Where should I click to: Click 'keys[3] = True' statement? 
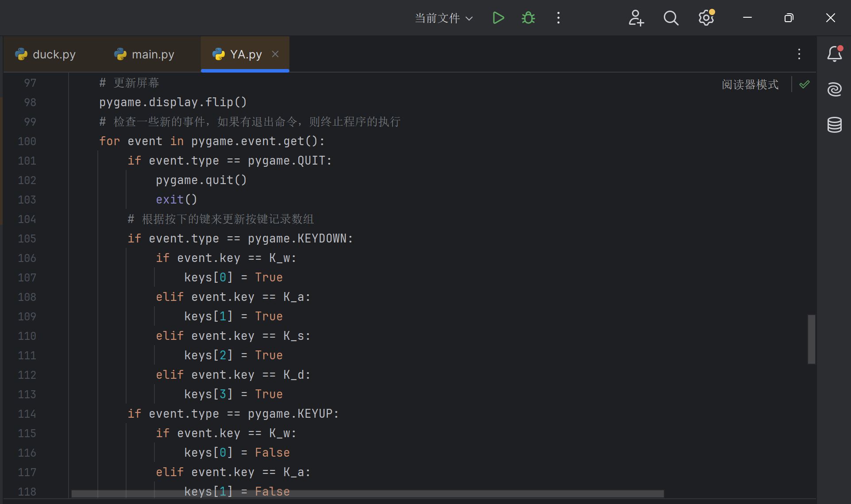click(x=233, y=394)
